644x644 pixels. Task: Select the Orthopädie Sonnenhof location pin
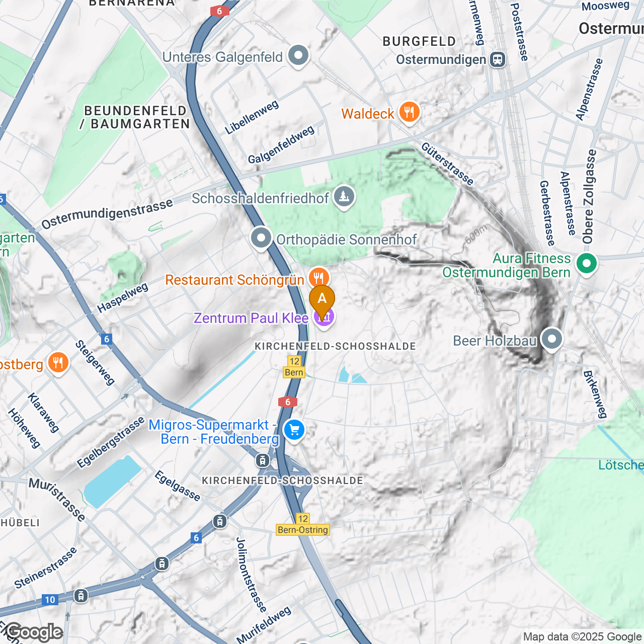pyautogui.click(x=261, y=238)
